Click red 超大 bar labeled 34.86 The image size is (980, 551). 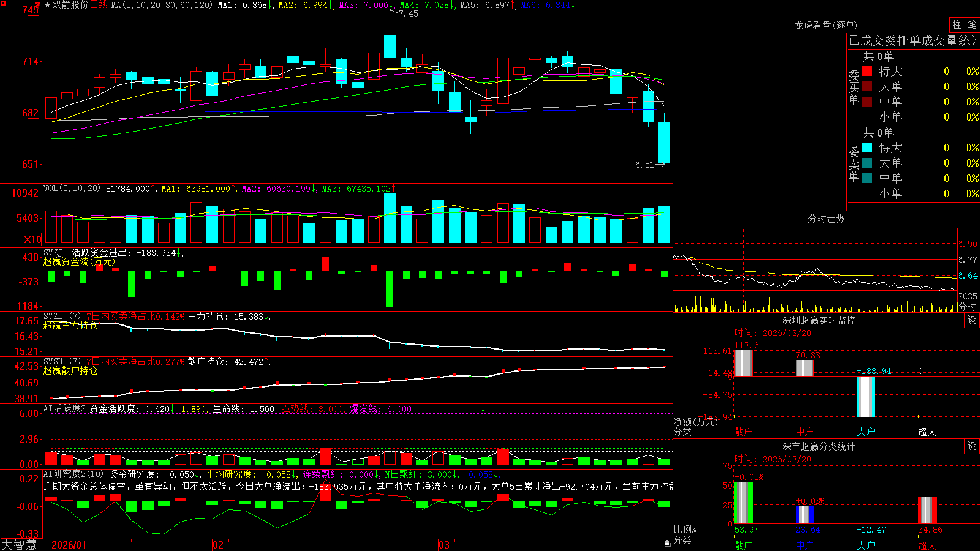(927, 511)
